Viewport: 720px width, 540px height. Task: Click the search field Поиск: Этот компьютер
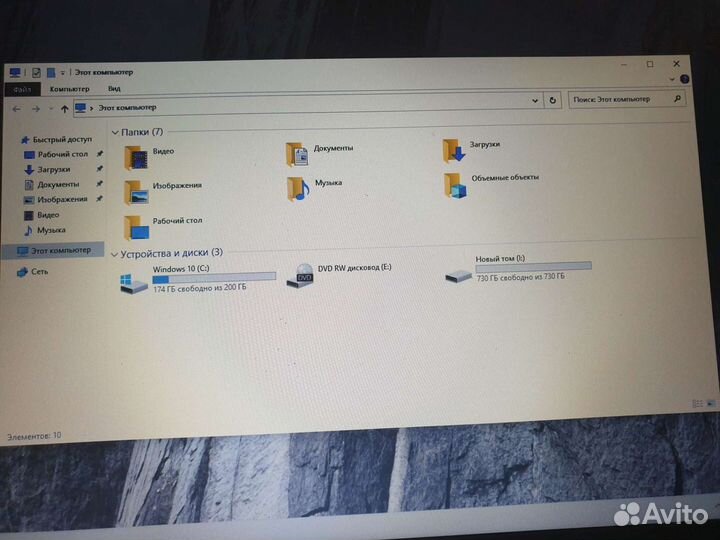[x=620, y=99]
